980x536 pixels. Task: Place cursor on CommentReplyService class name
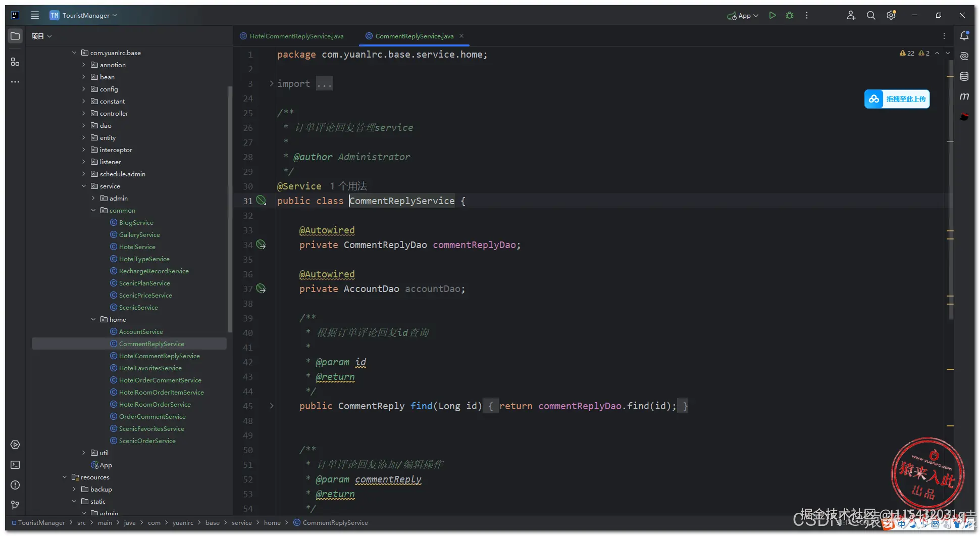pyautogui.click(x=402, y=201)
